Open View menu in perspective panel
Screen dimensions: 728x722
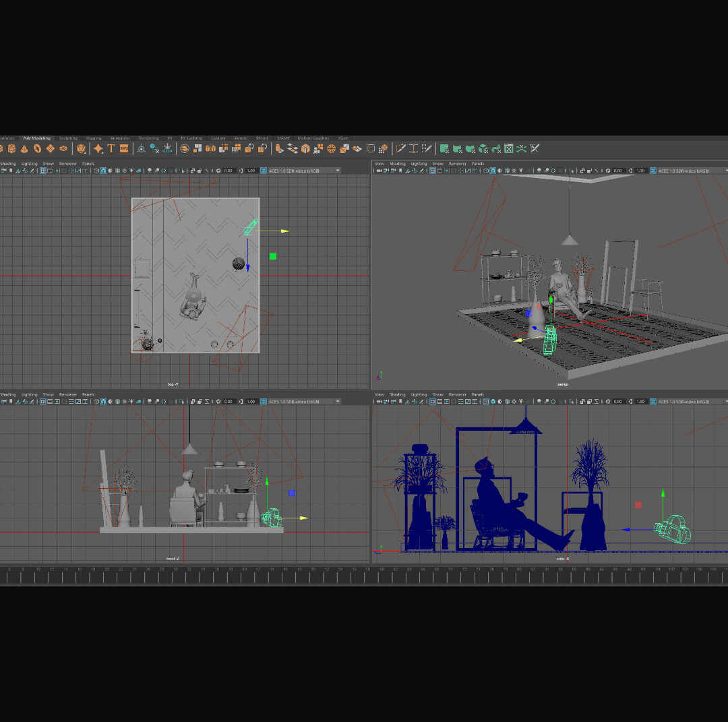pos(380,163)
